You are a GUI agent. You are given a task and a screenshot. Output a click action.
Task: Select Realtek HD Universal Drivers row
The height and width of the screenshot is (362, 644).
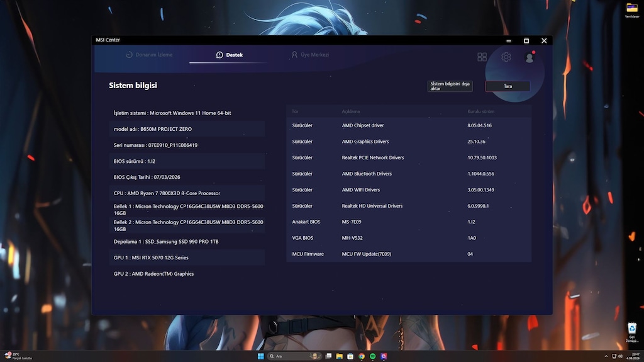tap(409, 206)
